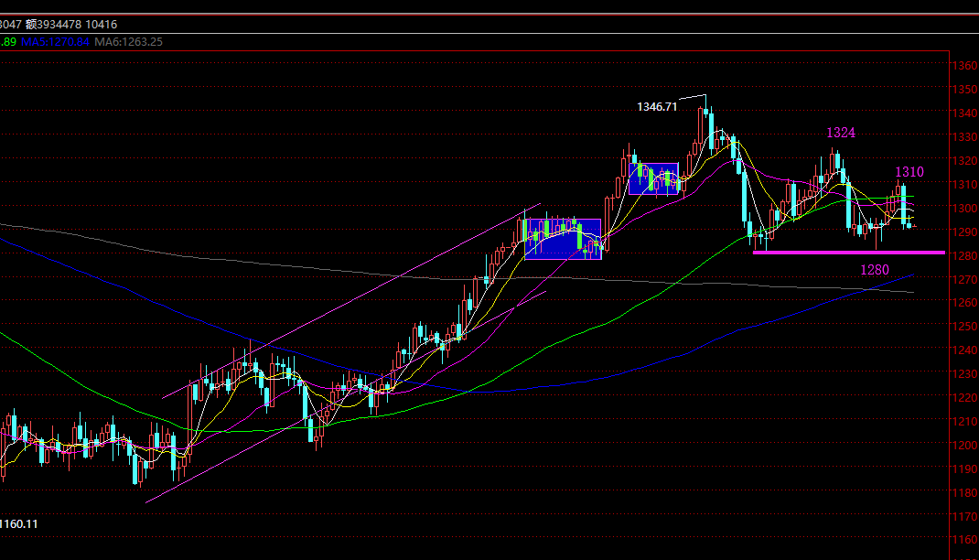This screenshot has width=979, height=560.
Task: Click the MA6:1263.25 indicator label
Action: 129,41
